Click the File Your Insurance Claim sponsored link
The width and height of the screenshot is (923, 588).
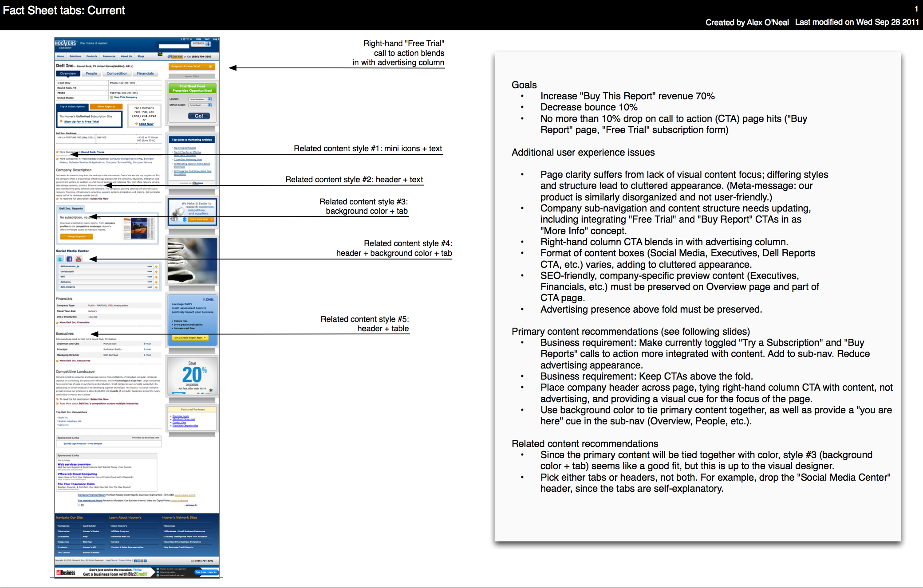click(76, 484)
